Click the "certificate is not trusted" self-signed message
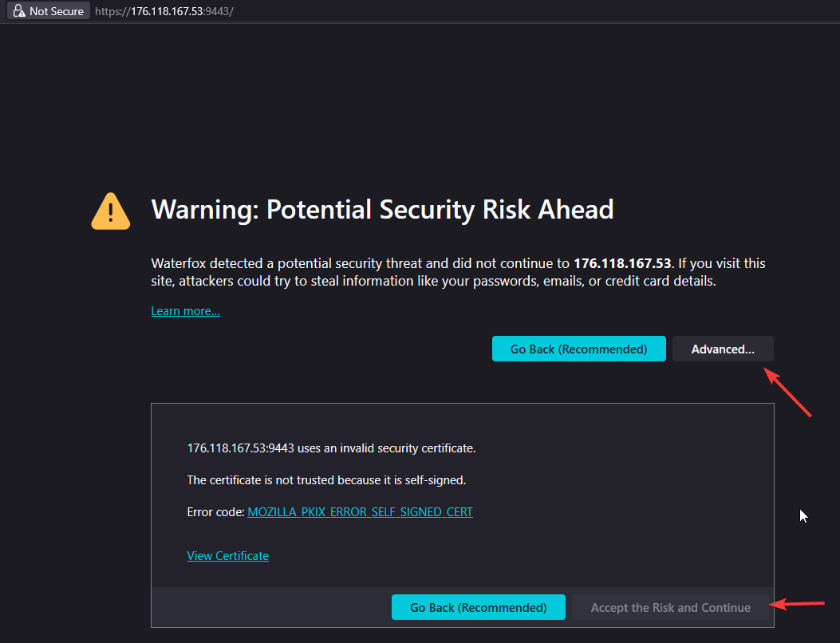This screenshot has width=840, height=643. [x=326, y=480]
